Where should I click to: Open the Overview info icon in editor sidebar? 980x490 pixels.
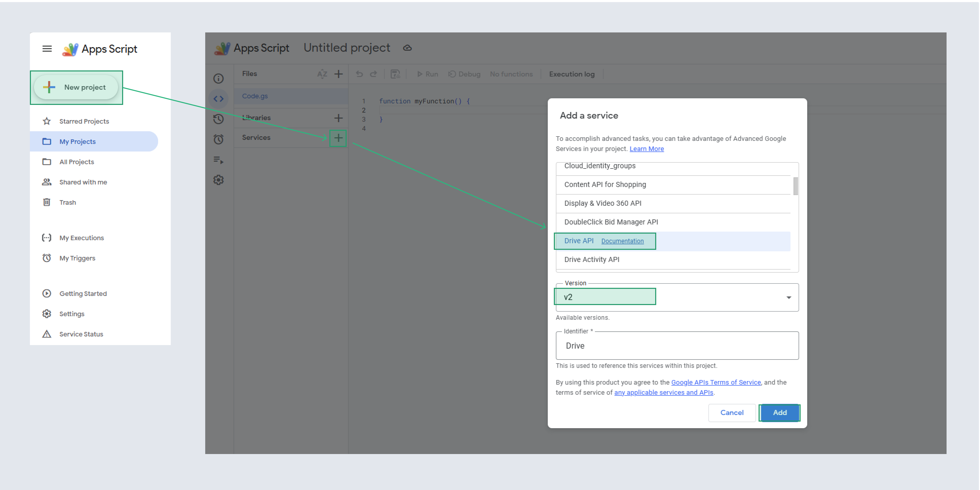(x=218, y=78)
